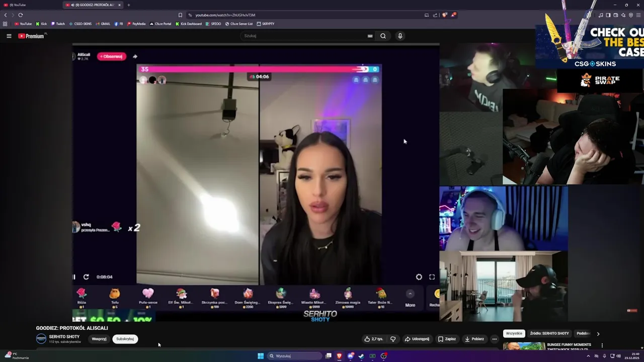
Task: Open more actions three-dot menu under video
Action: (x=494, y=339)
